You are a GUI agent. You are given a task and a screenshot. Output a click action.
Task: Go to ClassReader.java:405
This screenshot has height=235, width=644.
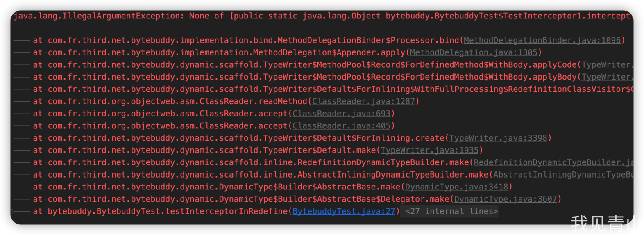pyautogui.click(x=341, y=126)
